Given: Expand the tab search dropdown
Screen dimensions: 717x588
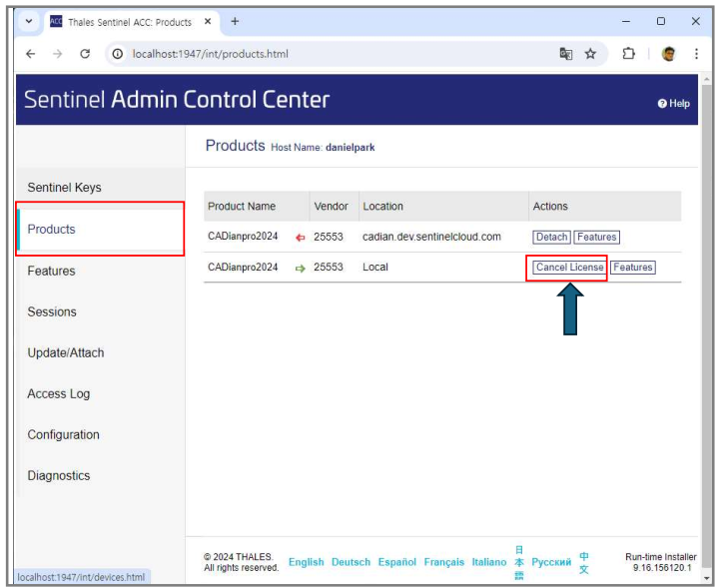Looking at the screenshot, I should click(x=29, y=22).
